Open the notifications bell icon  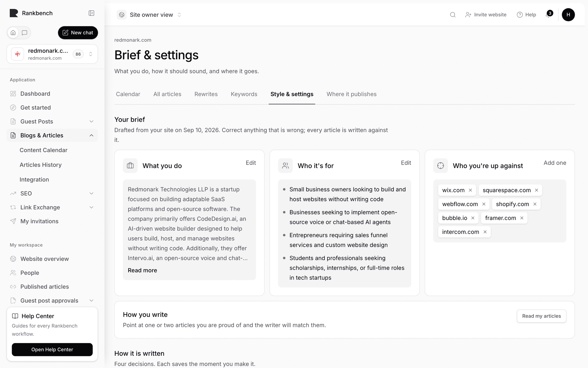548,15
